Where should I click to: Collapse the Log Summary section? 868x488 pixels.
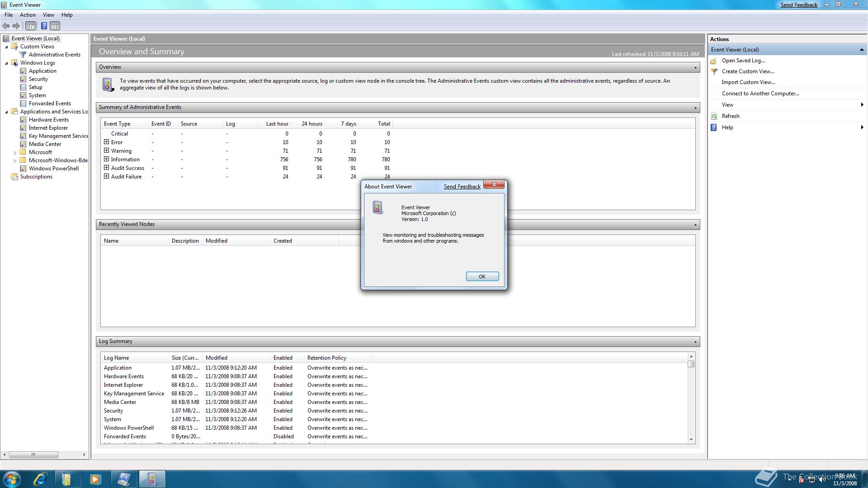pyautogui.click(x=695, y=342)
